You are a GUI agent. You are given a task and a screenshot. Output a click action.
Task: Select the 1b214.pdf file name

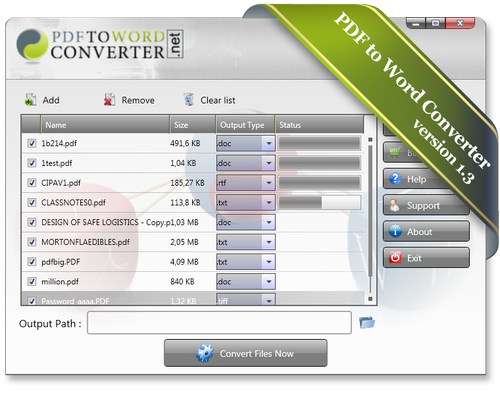59,143
